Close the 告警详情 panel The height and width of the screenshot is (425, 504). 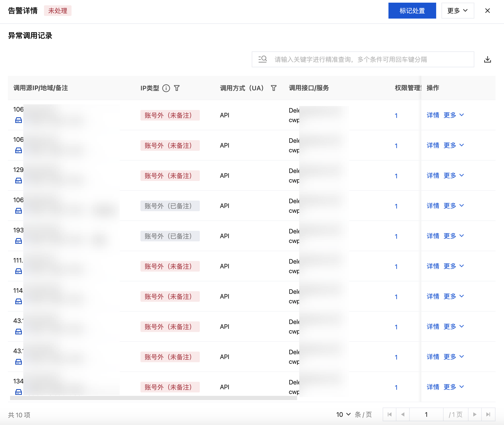[x=487, y=11]
